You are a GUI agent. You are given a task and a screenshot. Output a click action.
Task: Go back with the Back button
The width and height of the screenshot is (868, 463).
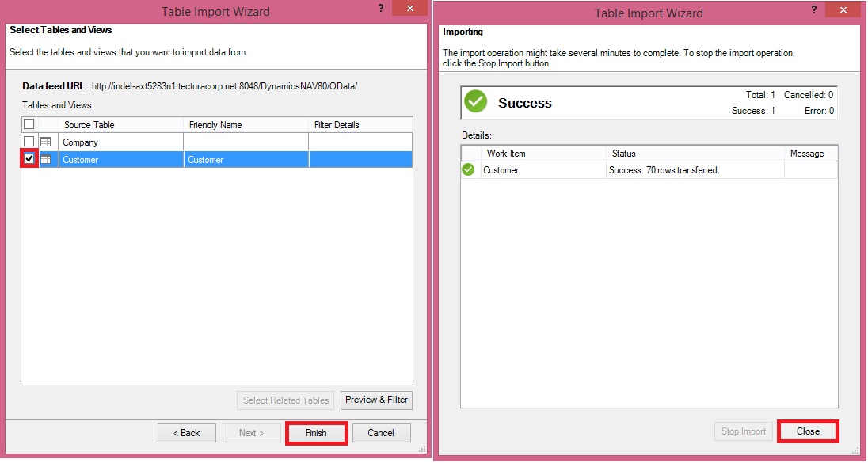click(x=186, y=433)
